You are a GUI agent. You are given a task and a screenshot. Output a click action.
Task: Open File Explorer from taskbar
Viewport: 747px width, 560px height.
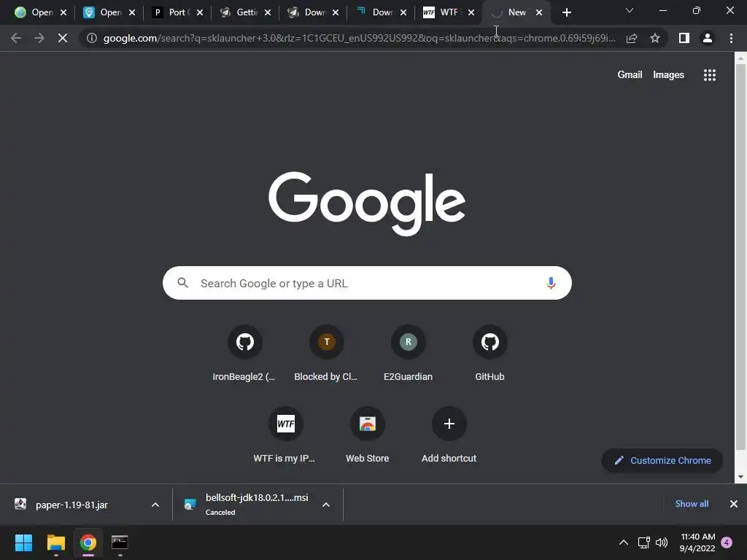point(55,542)
